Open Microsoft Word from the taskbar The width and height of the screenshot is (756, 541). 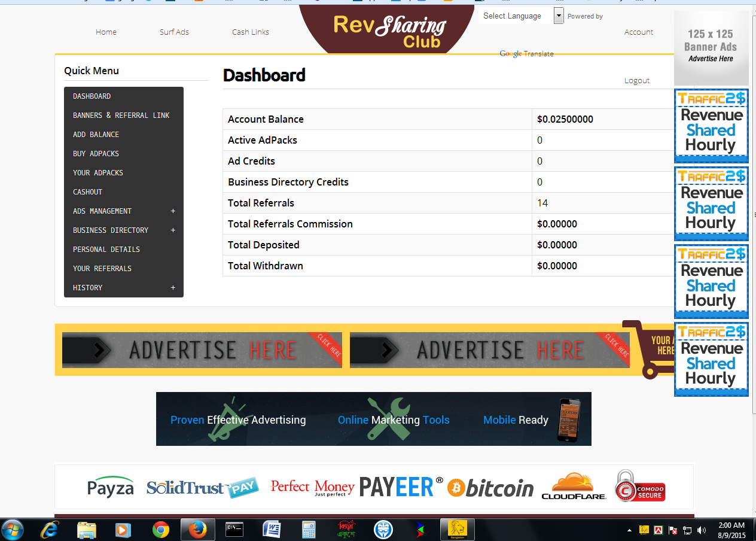(272, 530)
